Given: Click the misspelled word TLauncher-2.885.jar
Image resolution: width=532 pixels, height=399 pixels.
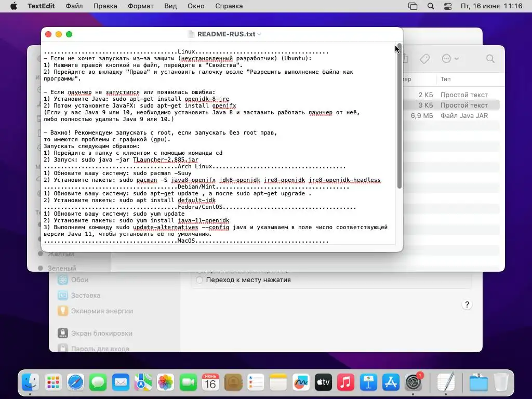Looking at the screenshot, I should pos(166,160).
